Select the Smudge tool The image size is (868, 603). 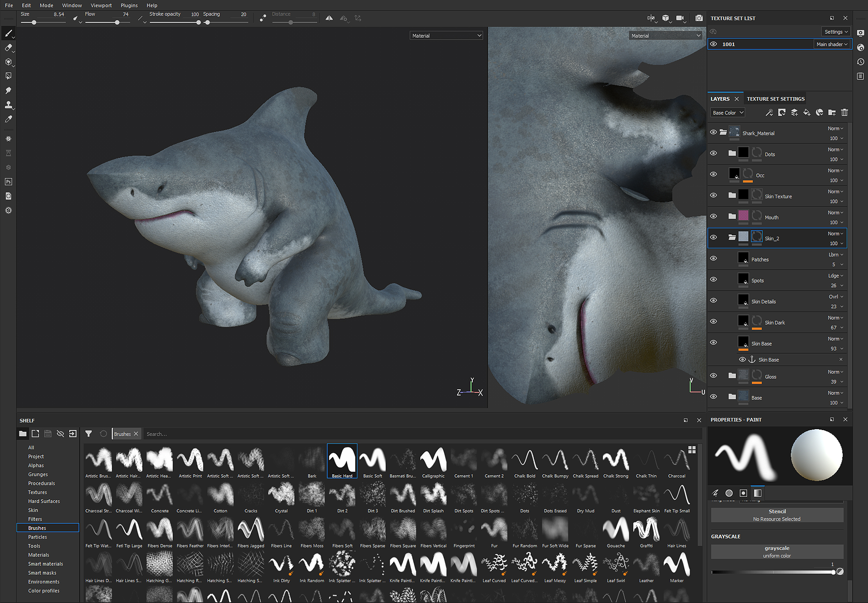click(x=9, y=90)
